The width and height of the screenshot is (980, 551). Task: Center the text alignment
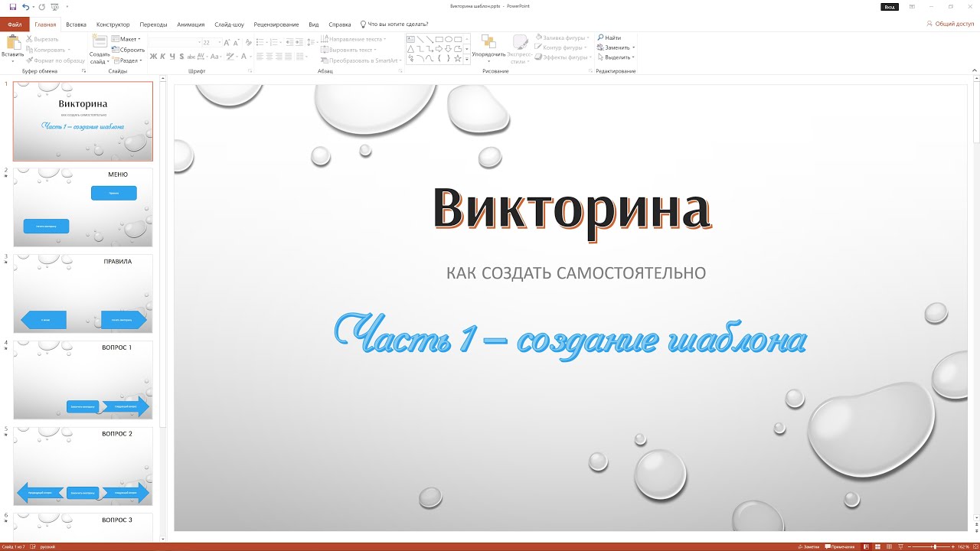270,57
